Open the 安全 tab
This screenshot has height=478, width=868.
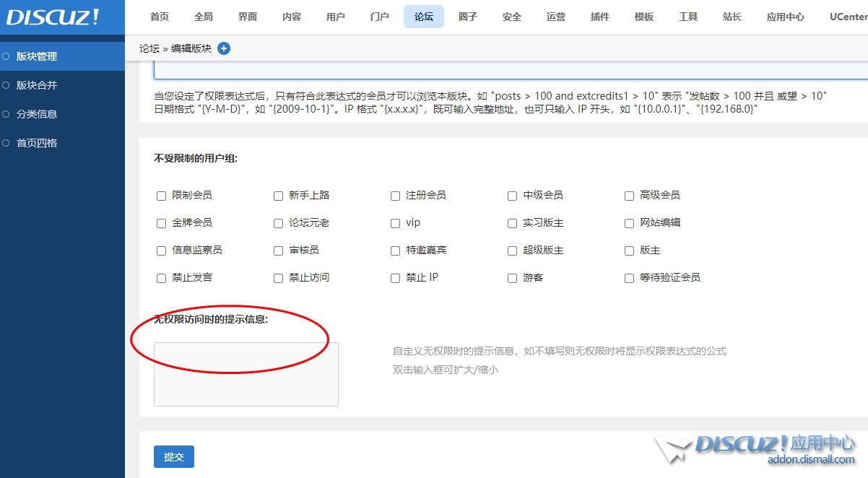click(x=511, y=17)
